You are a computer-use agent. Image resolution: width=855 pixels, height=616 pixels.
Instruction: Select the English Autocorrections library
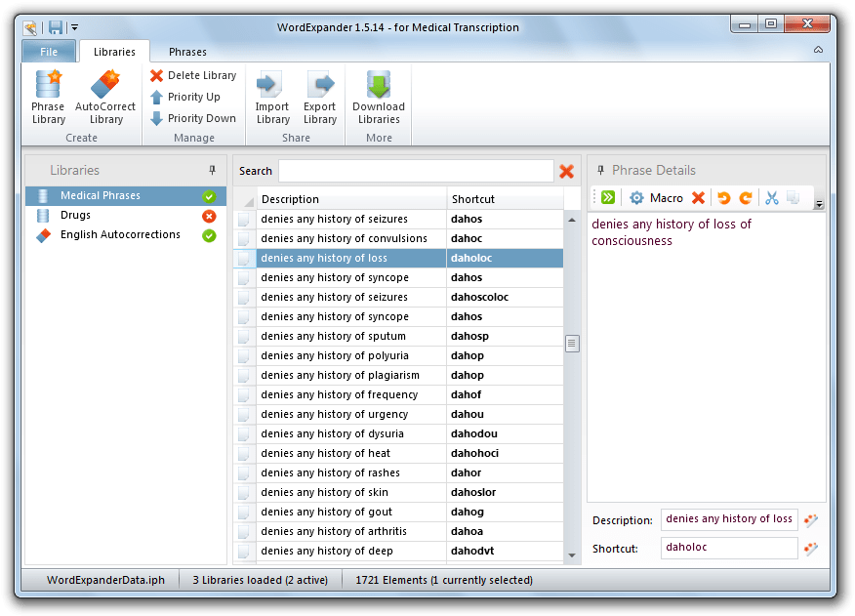(x=126, y=234)
